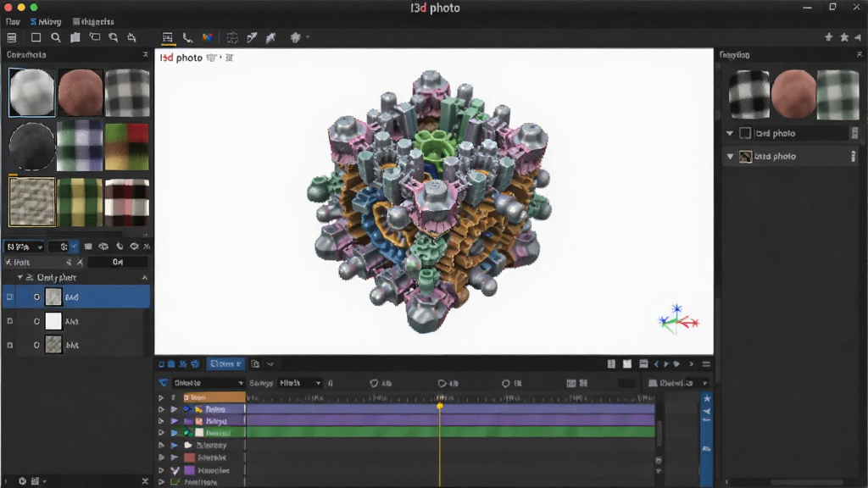Click the blue highlighted button in timeline toolbar
The width and height of the screenshot is (868, 488).
click(225, 363)
